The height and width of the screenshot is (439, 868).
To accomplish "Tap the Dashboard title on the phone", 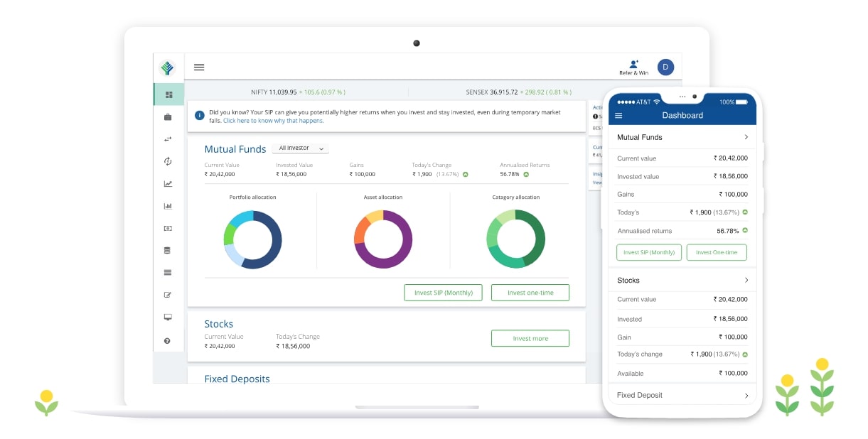I will (x=682, y=115).
